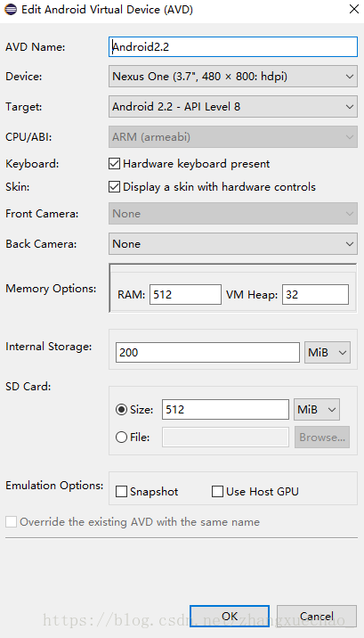Open the SD Card MiB unit dropdown
This screenshot has height=638, width=364.
pyautogui.click(x=317, y=409)
